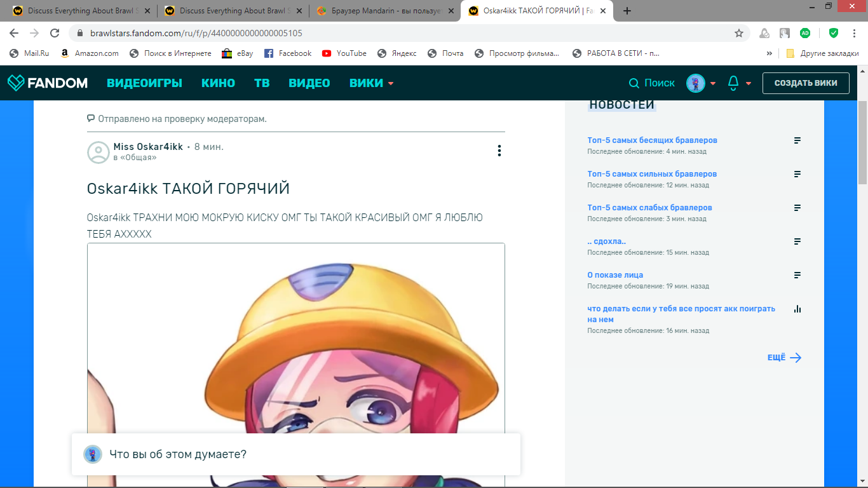
Task: Open the Miss Oskar4ikk author name link
Action: [x=148, y=147]
